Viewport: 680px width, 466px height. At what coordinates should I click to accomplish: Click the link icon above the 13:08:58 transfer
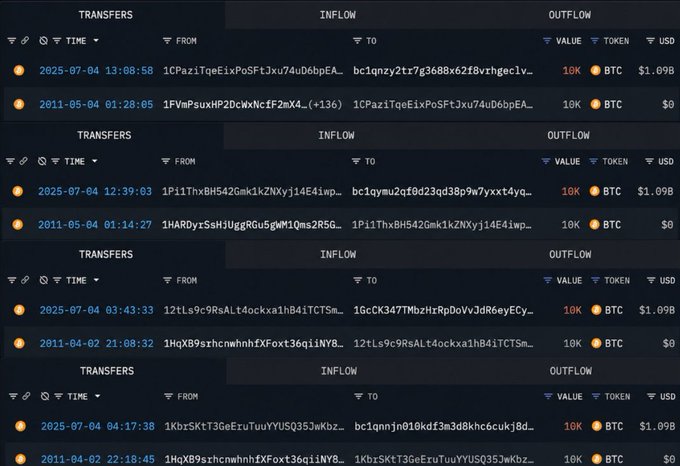[x=25, y=40]
